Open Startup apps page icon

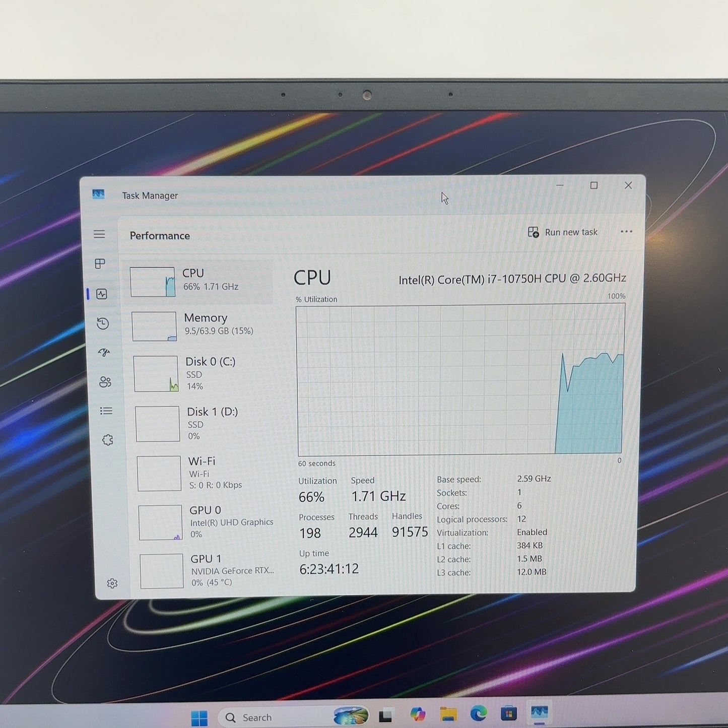click(104, 353)
